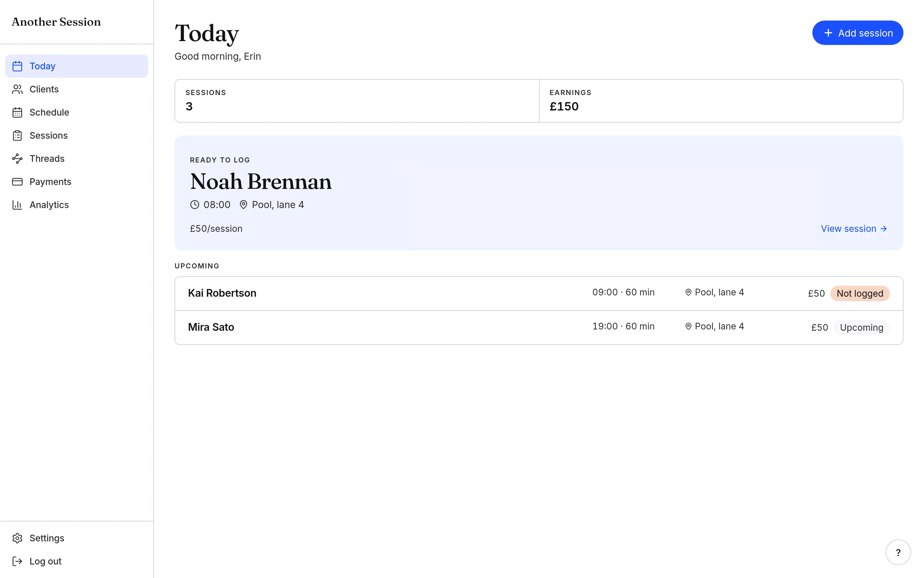Click the Another Session logo
This screenshot has width=924, height=578.
pyautogui.click(x=56, y=22)
